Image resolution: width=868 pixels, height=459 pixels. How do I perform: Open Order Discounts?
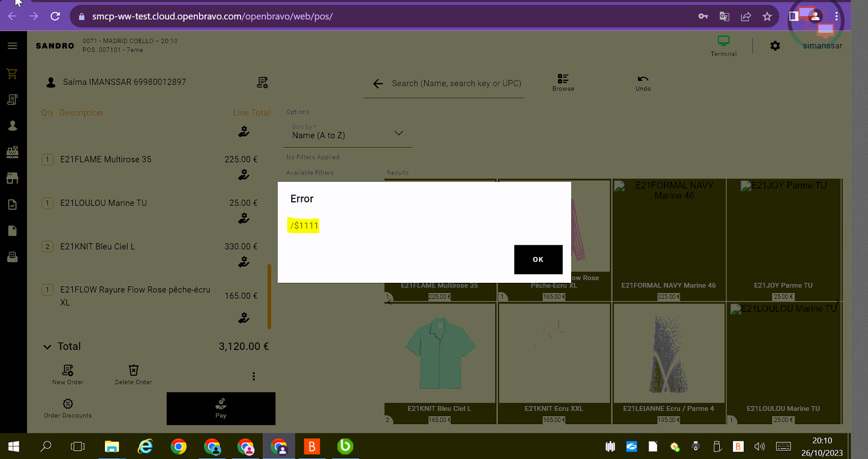pyautogui.click(x=68, y=404)
